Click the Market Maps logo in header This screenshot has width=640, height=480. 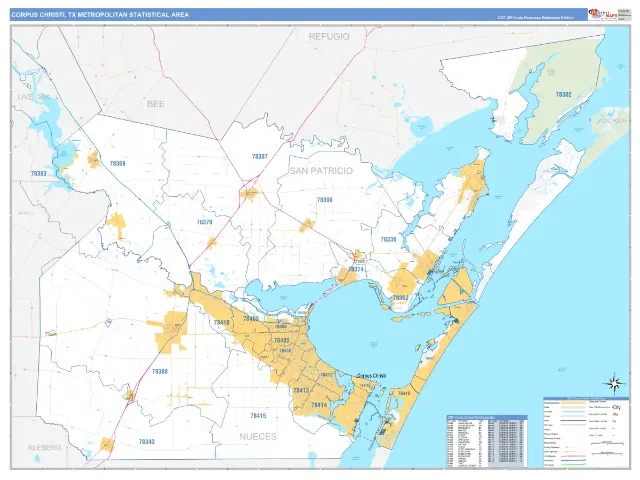602,14
